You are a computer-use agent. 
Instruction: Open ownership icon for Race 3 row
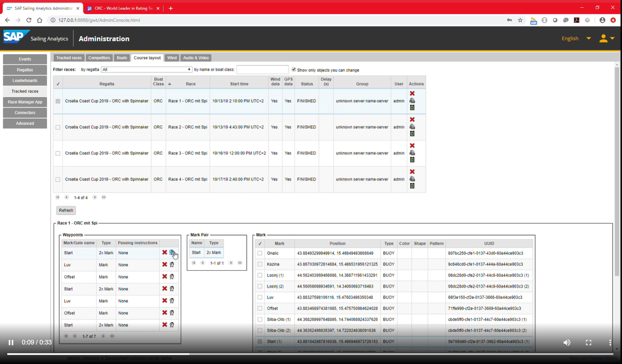coord(412,153)
